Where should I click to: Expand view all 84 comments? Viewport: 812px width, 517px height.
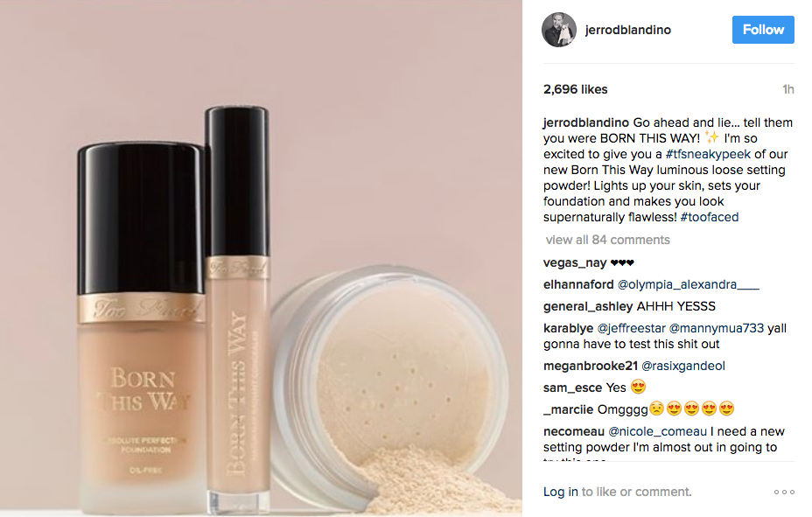pos(607,240)
